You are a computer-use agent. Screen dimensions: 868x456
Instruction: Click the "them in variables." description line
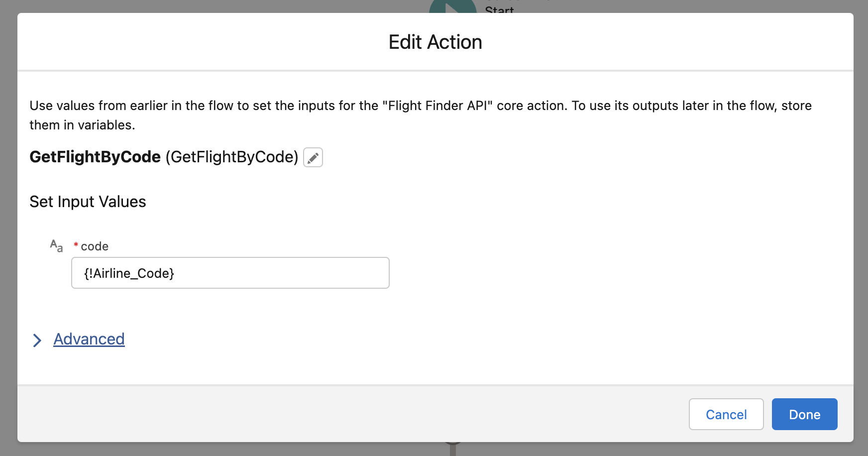[82, 125]
